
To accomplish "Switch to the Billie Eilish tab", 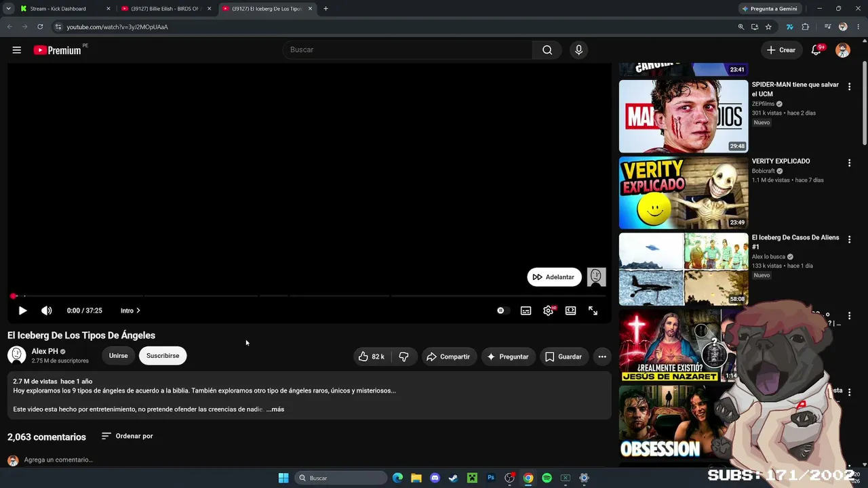I will tap(165, 9).
